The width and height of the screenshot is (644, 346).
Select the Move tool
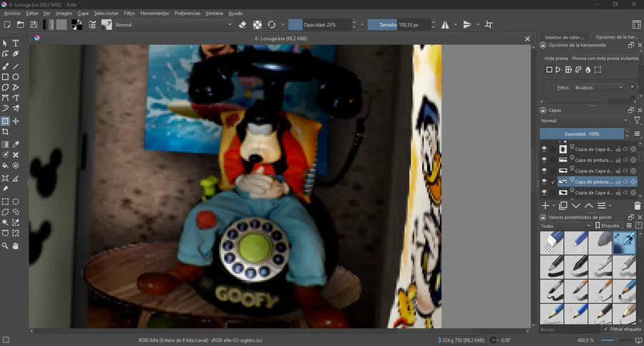pyautogui.click(x=16, y=121)
